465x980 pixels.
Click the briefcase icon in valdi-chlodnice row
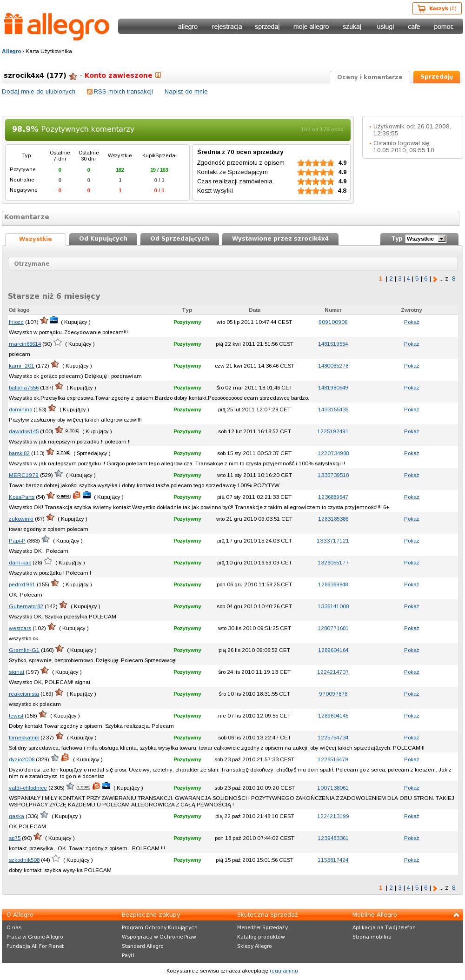pos(106,786)
